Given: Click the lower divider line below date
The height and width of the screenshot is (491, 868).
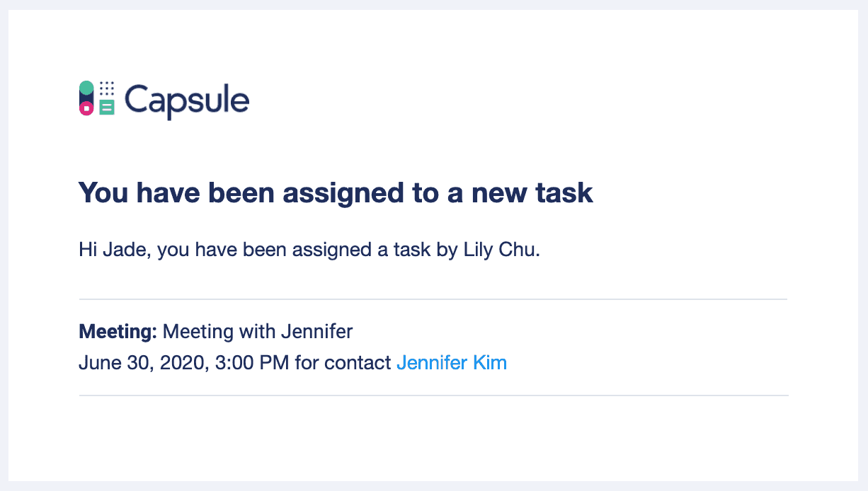Looking at the screenshot, I should pyautogui.click(x=433, y=395).
